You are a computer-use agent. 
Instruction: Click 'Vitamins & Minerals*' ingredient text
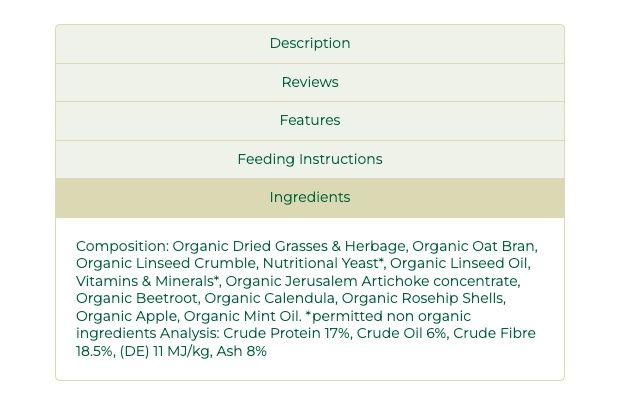pos(147,281)
